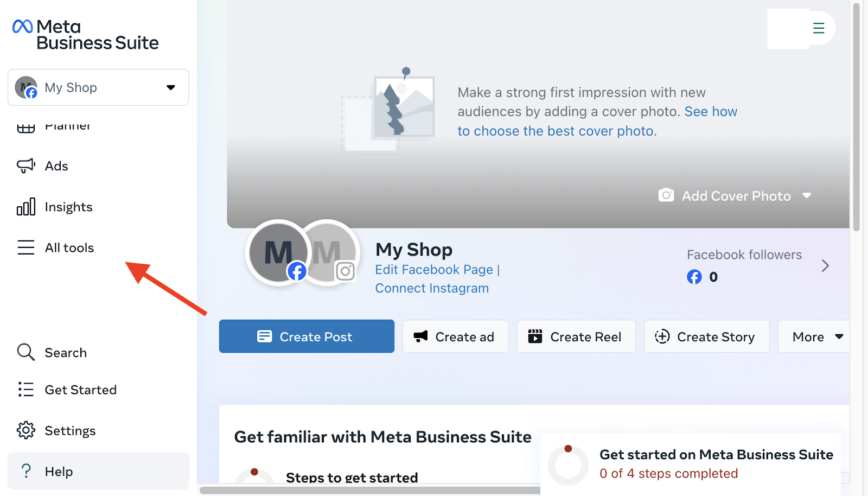Screen dimensions: 868x496
Task: Click the Insights bar chart icon
Action: click(x=25, y=206)
